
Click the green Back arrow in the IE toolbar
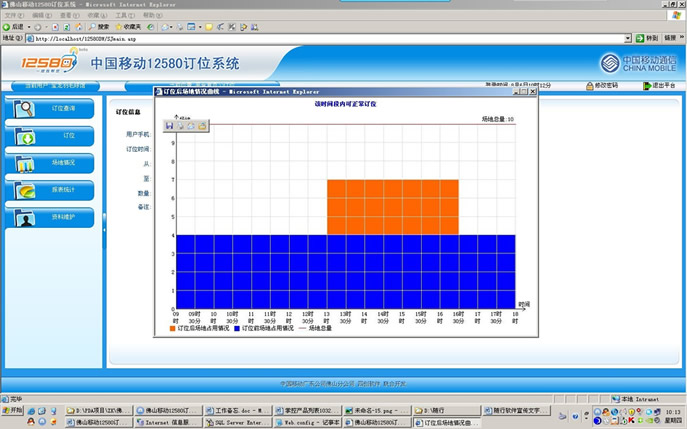coord(7,27)
